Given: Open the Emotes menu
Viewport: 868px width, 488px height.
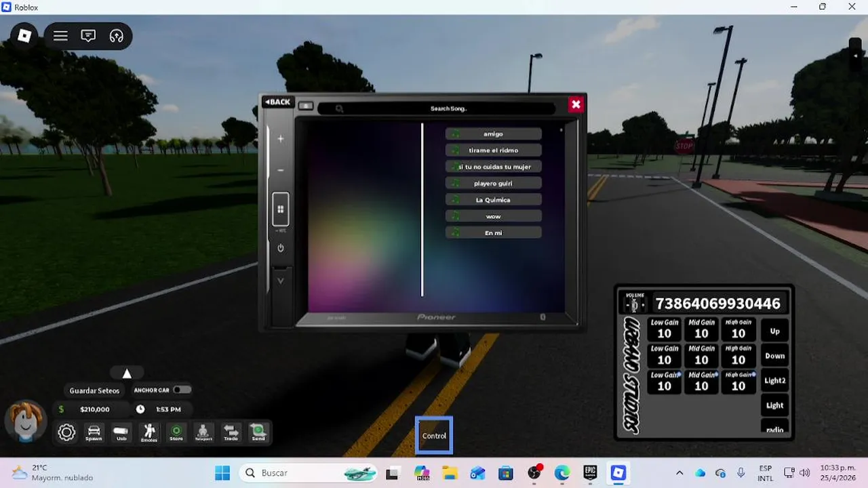Looking at the screenshot, I should click(x=149, y=432).
